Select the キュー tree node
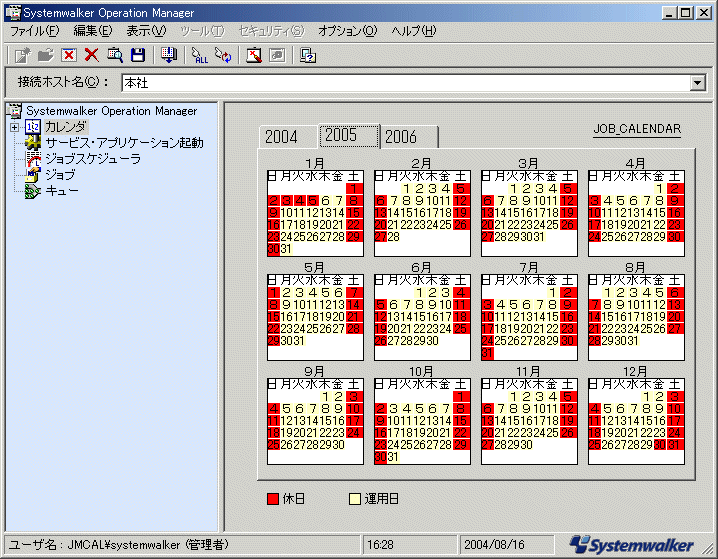 coord(62,191)
